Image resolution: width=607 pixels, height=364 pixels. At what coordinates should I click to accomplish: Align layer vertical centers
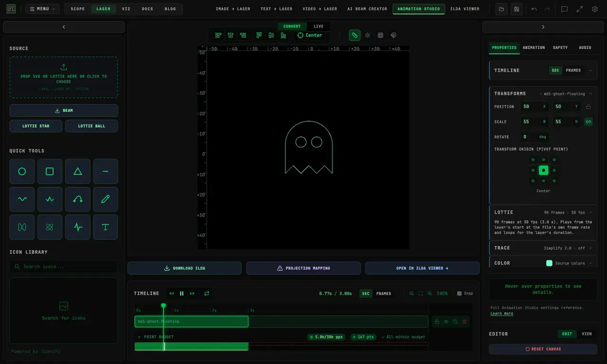(x=271, y=35)
